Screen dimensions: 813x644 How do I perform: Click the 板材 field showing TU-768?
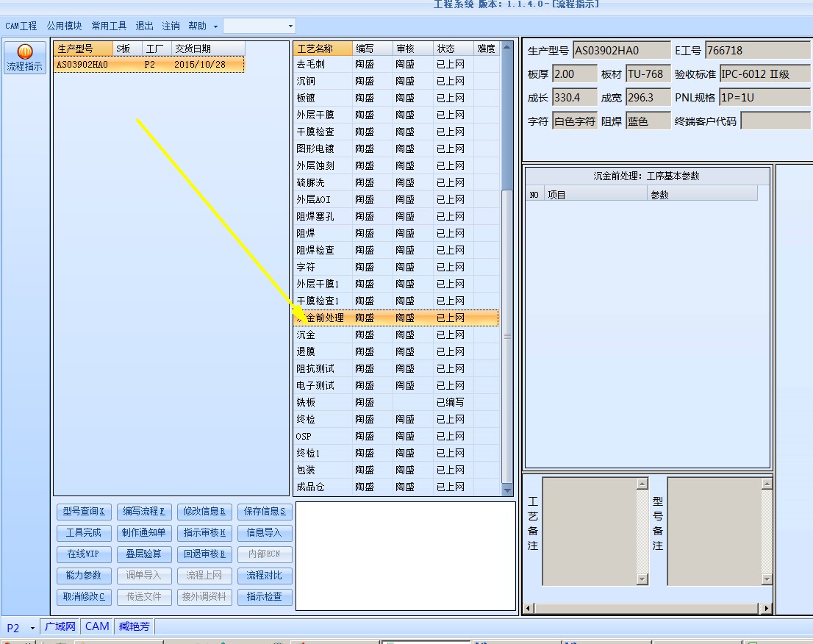coord(648,74)
